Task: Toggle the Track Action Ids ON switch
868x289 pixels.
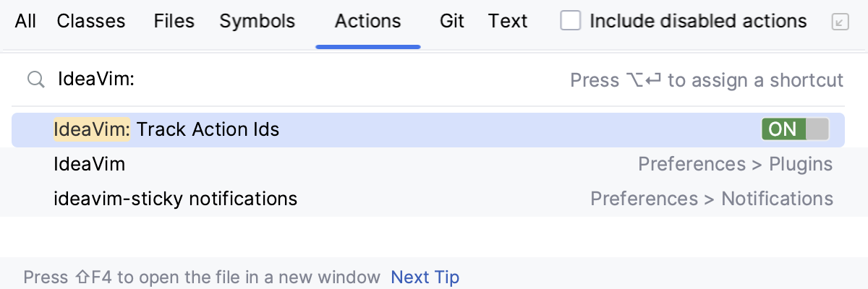Action: [795, 129]
